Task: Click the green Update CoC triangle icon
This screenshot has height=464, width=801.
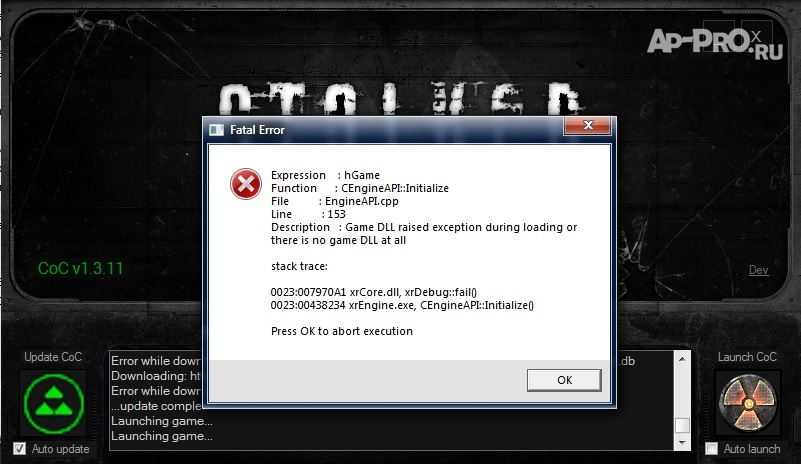Action: pyautogui.click(x=54, y=403)
